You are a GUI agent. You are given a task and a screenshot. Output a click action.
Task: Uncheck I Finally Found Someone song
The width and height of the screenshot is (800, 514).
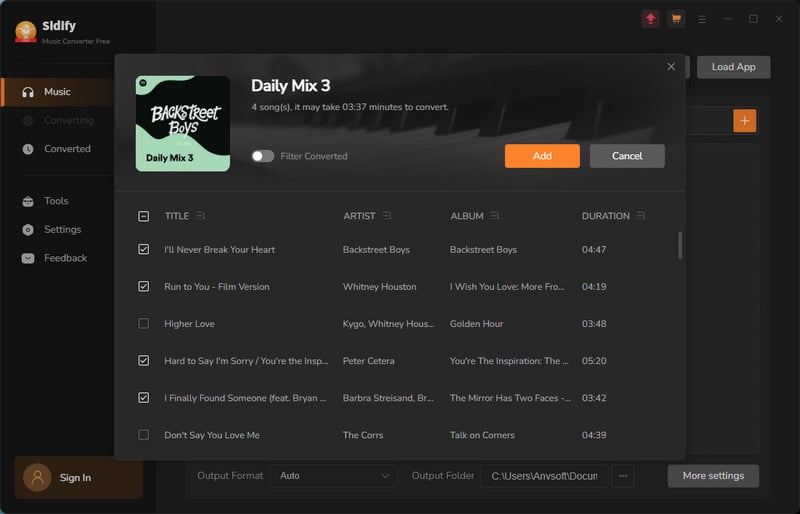click(144, 398)
